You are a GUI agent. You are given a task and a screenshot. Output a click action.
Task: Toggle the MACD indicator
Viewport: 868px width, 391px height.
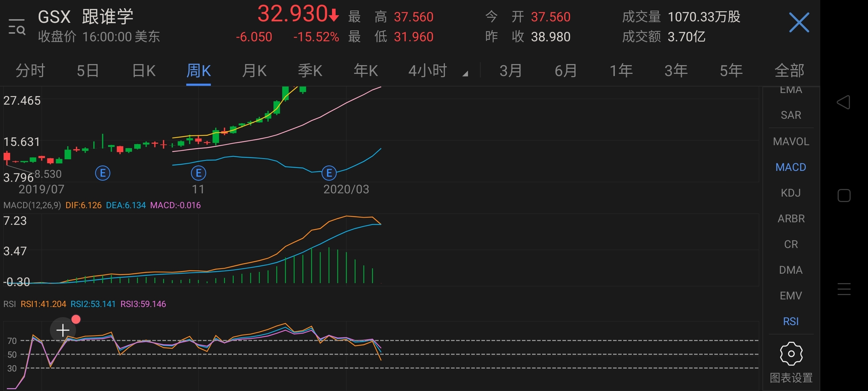[791, 167]
